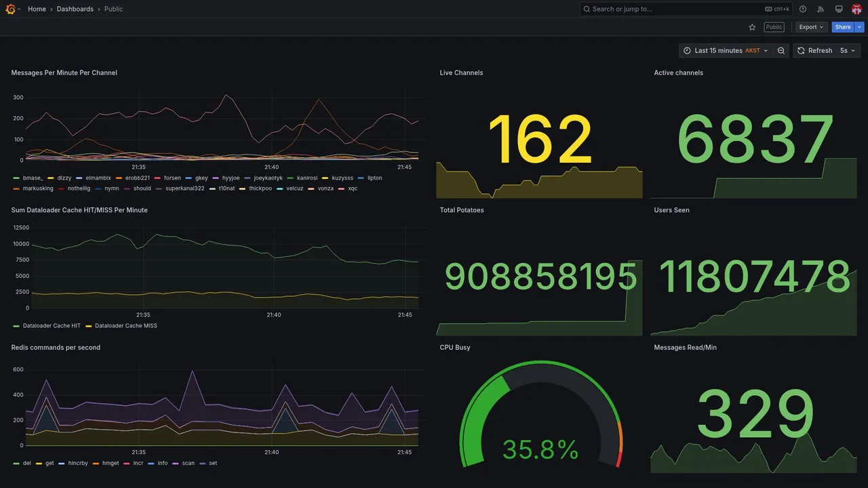The width and height of the screenshot is (868, 488).
Task: Click the zoom out time range icon
Action: (781, 51)
